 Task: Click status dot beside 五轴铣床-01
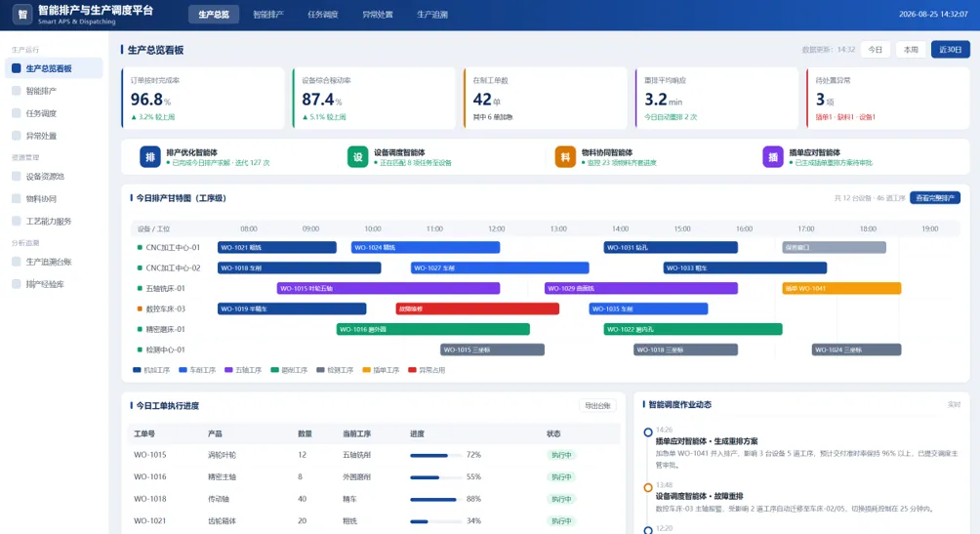[140, 288]
